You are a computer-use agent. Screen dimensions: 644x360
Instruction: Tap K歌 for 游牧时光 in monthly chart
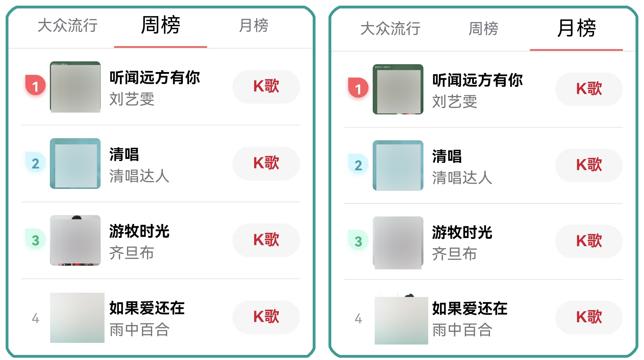589,241
